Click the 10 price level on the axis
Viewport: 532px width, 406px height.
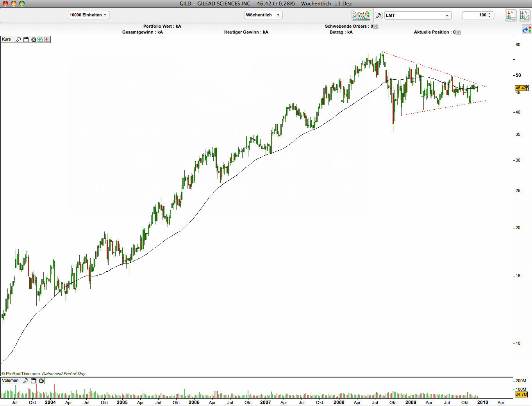[x=518, y=344]
